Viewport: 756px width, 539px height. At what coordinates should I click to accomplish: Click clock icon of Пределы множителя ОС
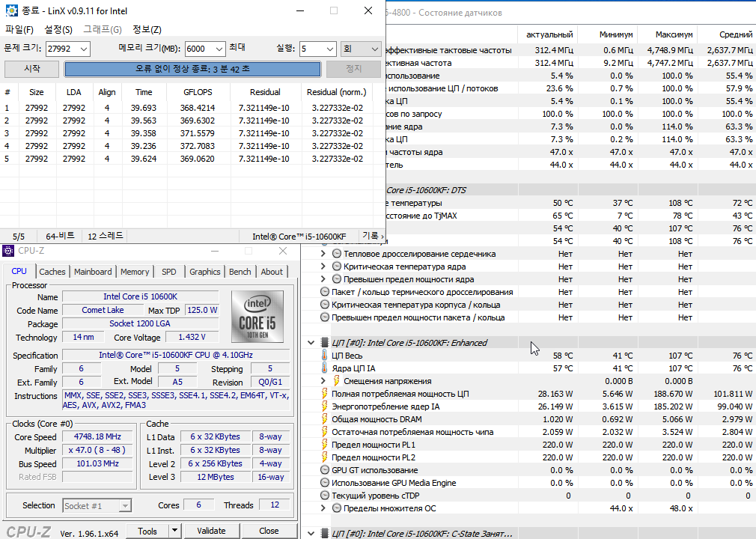pyautogui.click(x=337, y=508)
